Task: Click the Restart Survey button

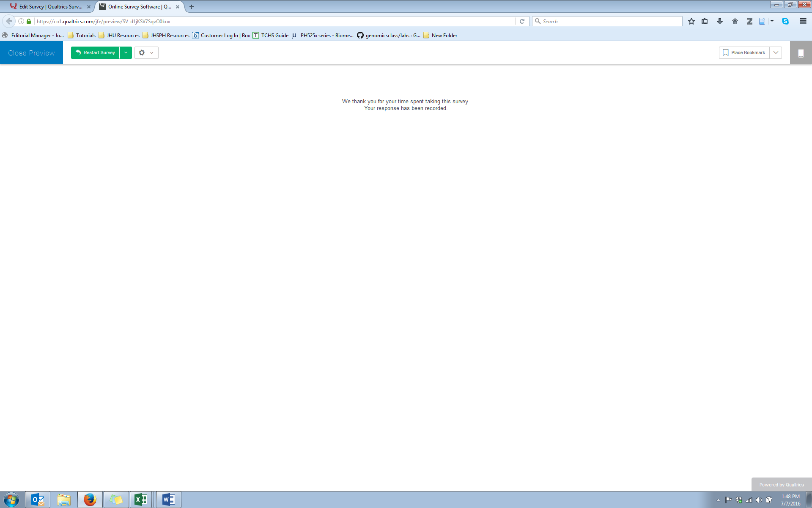Action: pos(95,52)
